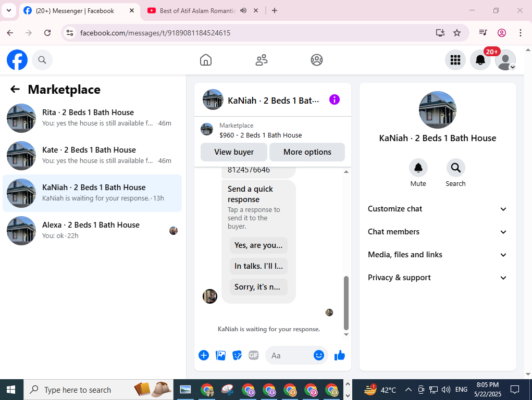Screen dimensions: 532x400
Task: Go back in browser history
Action: [x=10, y=33]
